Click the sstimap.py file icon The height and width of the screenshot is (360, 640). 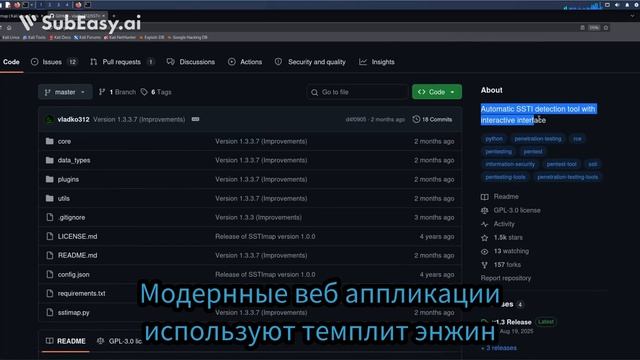coord(49,312)
